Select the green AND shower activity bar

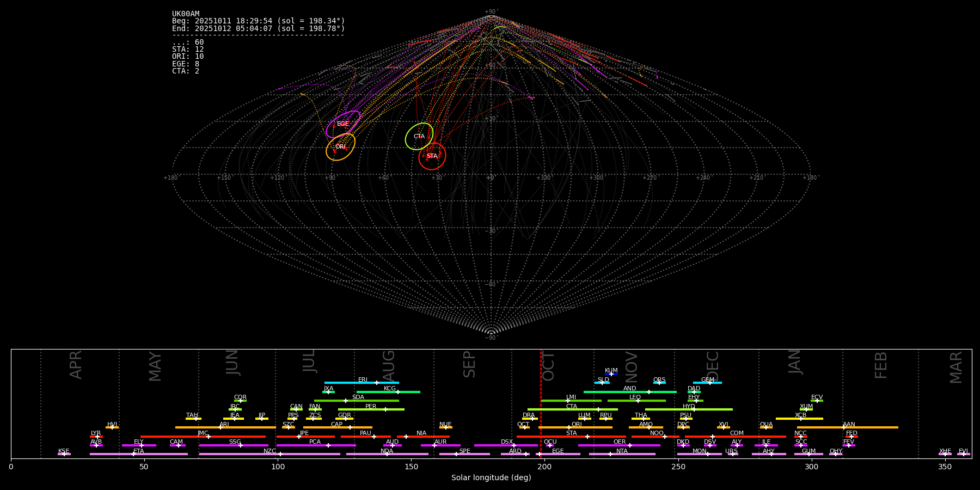coord(615,392)
